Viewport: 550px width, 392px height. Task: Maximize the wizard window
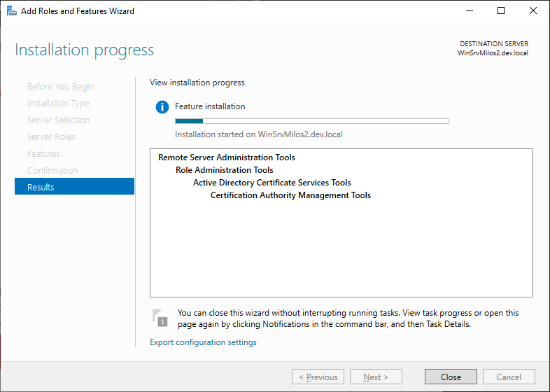500,11
